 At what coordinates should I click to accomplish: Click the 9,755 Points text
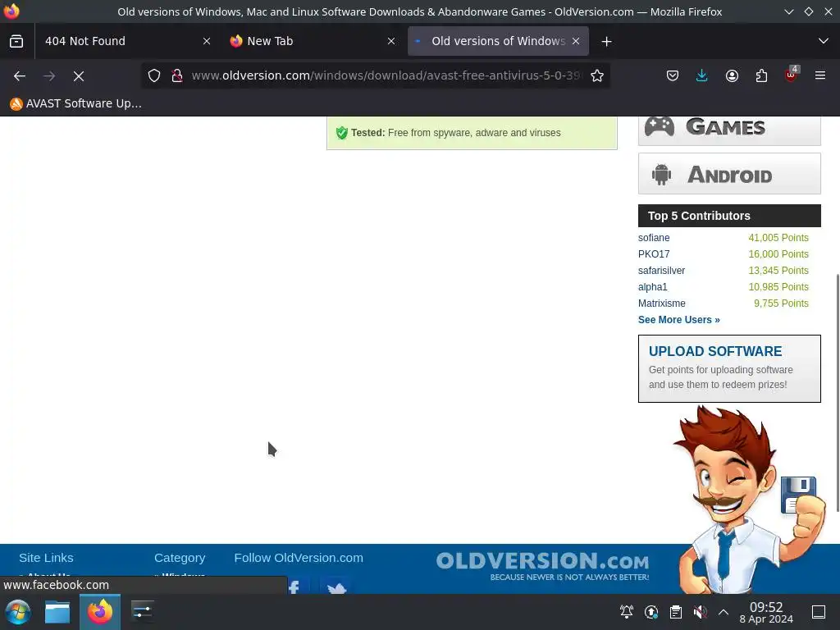click(781, 304)
